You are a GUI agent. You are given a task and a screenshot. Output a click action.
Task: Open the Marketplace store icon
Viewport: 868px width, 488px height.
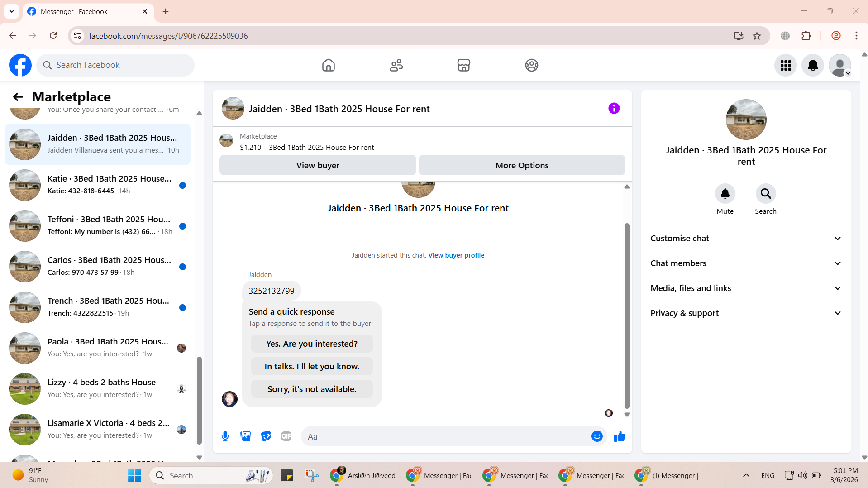pyautogui.click(x=464, y=65)
